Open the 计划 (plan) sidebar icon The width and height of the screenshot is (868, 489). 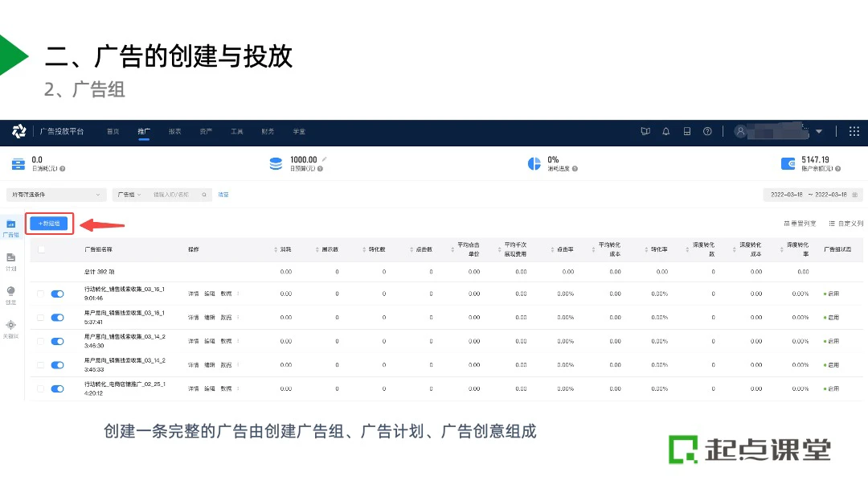click(10, 261)
